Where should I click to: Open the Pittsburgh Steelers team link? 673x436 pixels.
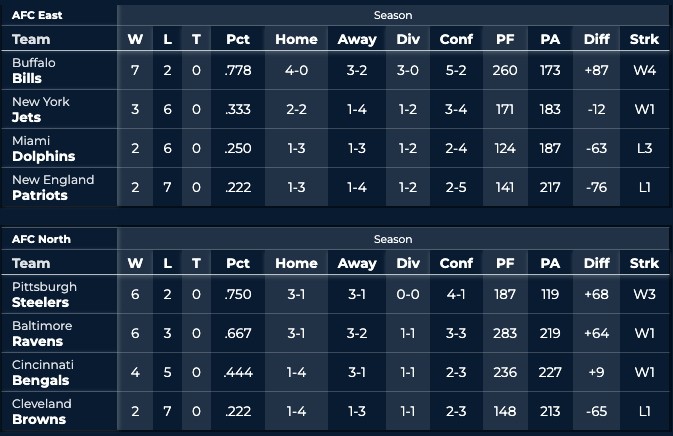tap(44, 294)
